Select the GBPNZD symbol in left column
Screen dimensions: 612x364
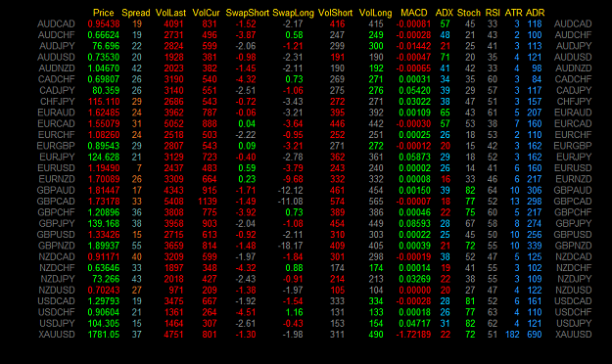[x=56, y=246]
